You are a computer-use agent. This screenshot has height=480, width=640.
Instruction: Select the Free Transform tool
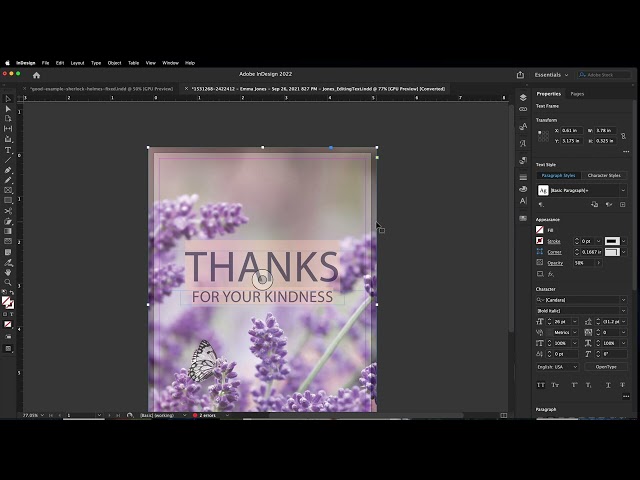click(x=8, y=221)
